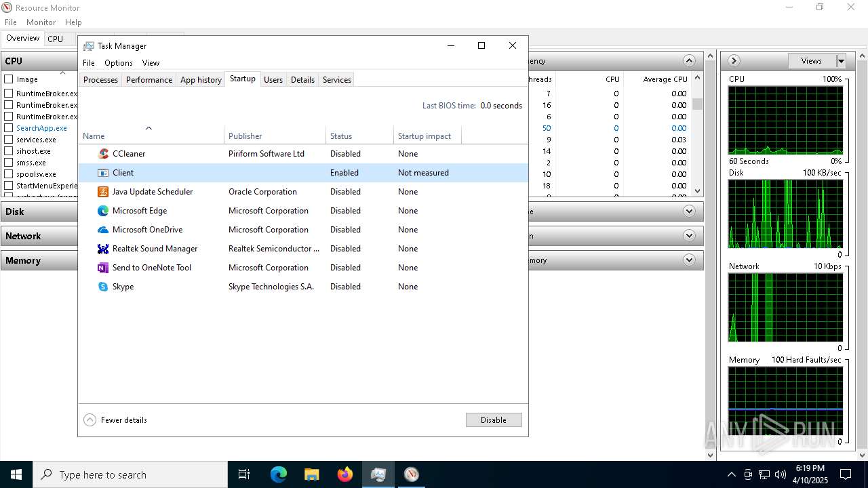Click the Send to OneNote Tool icon
Image resolution: width=868 pixels, height=488 pixels.
[x=103, y=268]
